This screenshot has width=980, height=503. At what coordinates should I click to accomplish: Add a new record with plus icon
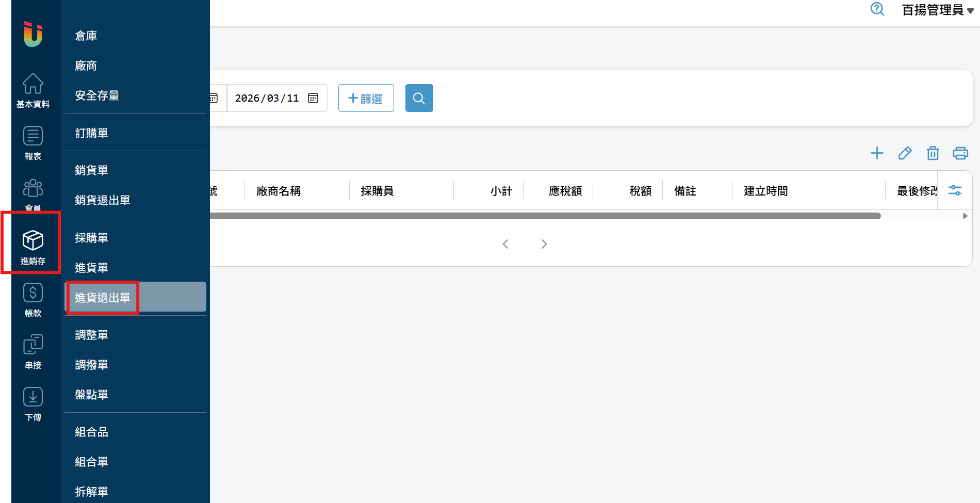click(877, 153)
